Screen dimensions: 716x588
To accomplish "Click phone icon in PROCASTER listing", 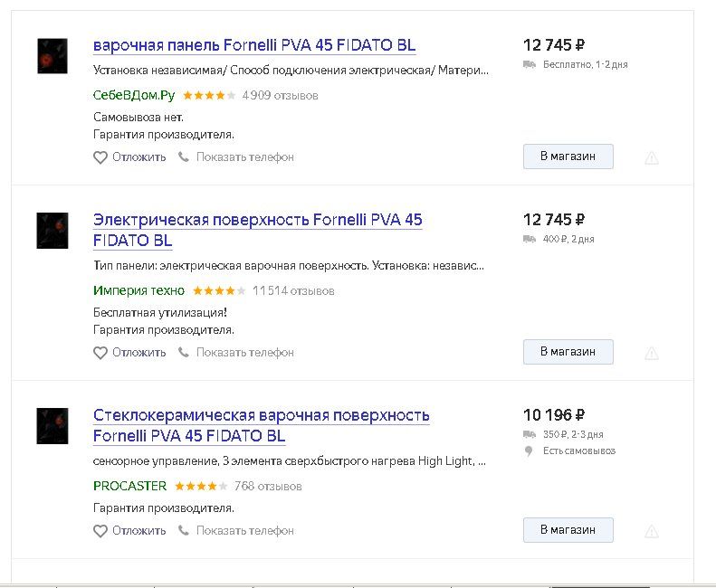I will 184,531.
